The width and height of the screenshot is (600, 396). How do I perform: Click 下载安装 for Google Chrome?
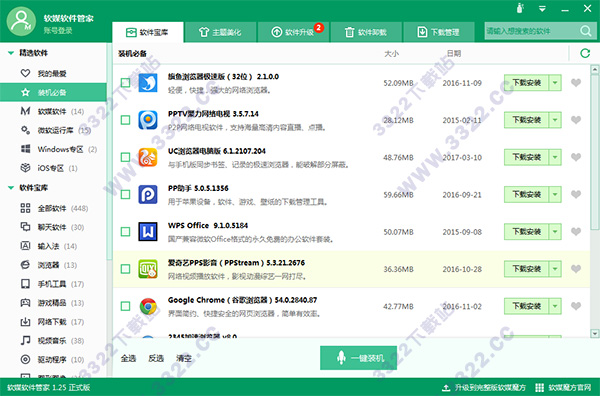[x=527, y=306]
